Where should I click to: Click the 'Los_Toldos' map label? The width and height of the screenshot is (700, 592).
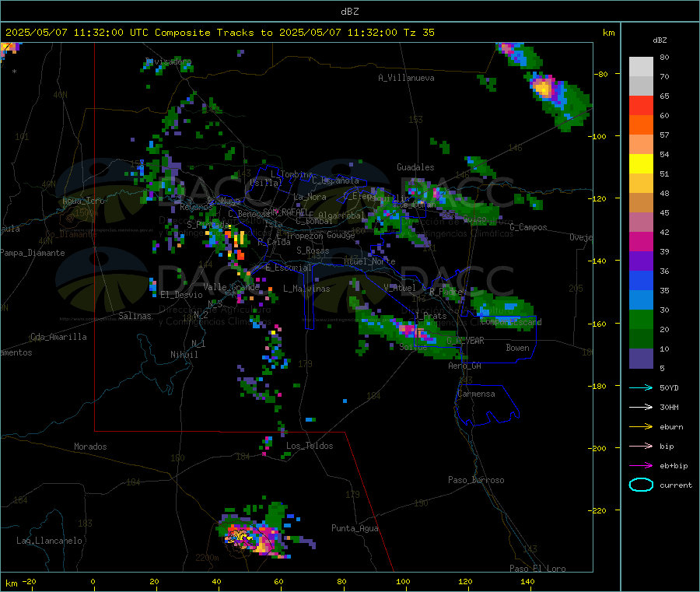pos(310,446)
